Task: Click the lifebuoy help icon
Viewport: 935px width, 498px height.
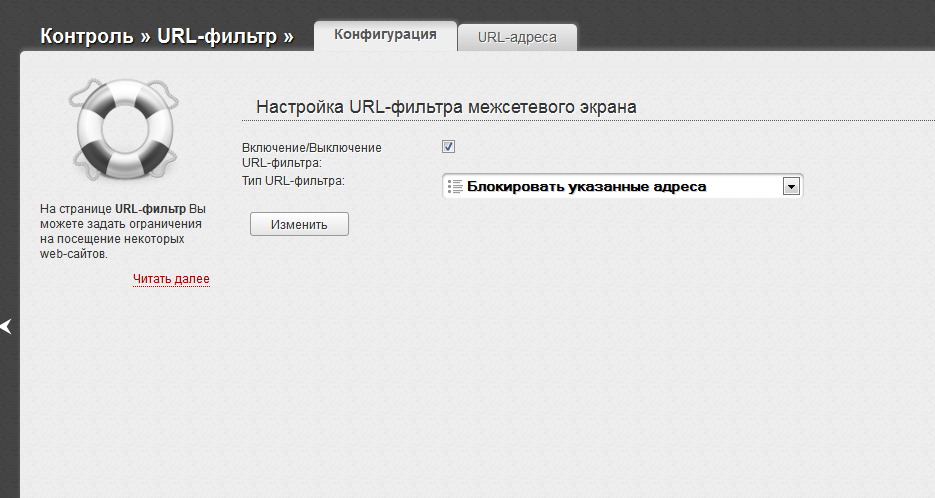Action: (122, 130)
